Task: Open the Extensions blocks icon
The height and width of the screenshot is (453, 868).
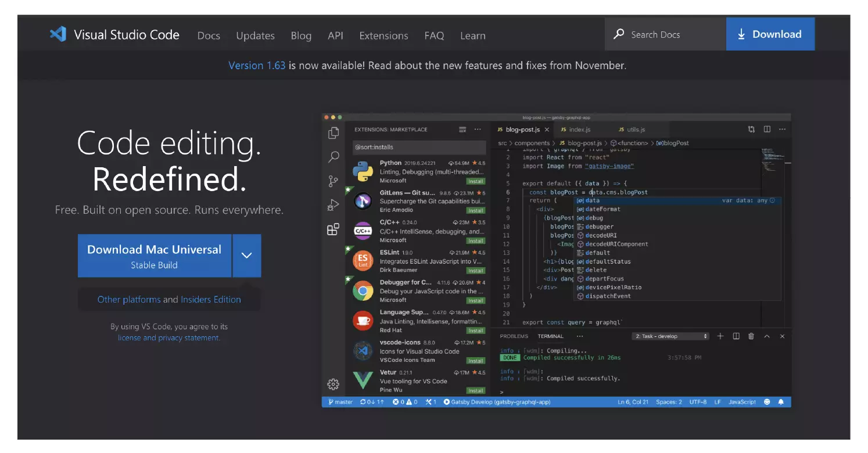Action: click(x=333, y=229)
